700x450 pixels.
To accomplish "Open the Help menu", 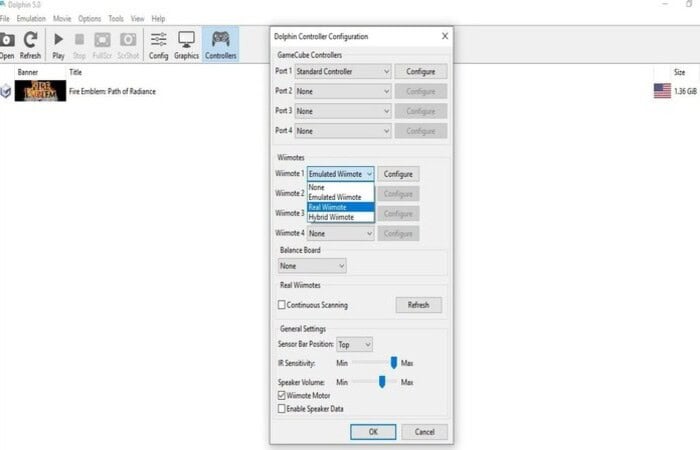I will coord(158,18).
